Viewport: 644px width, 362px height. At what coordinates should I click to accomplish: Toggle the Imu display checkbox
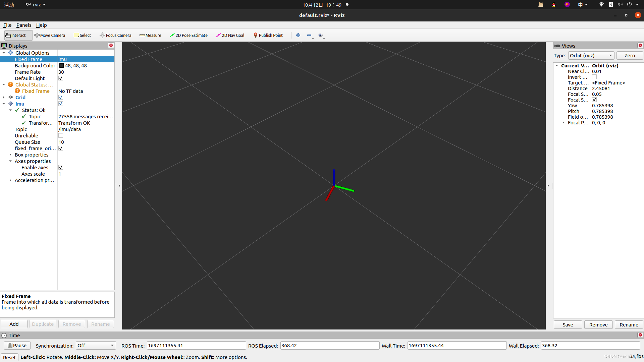[x=61, y=104]
